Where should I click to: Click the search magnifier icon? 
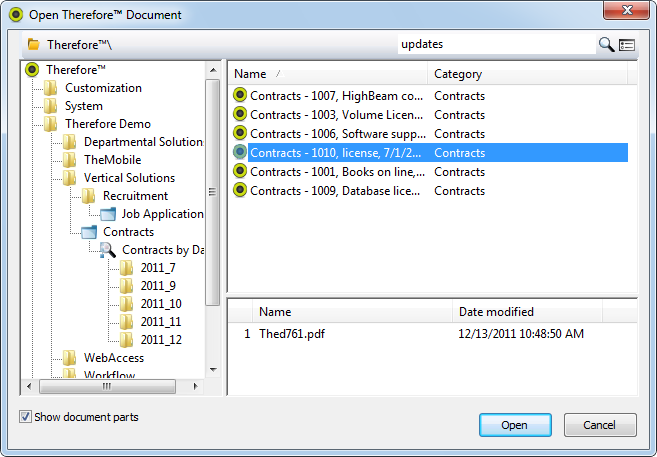[606, 44]
